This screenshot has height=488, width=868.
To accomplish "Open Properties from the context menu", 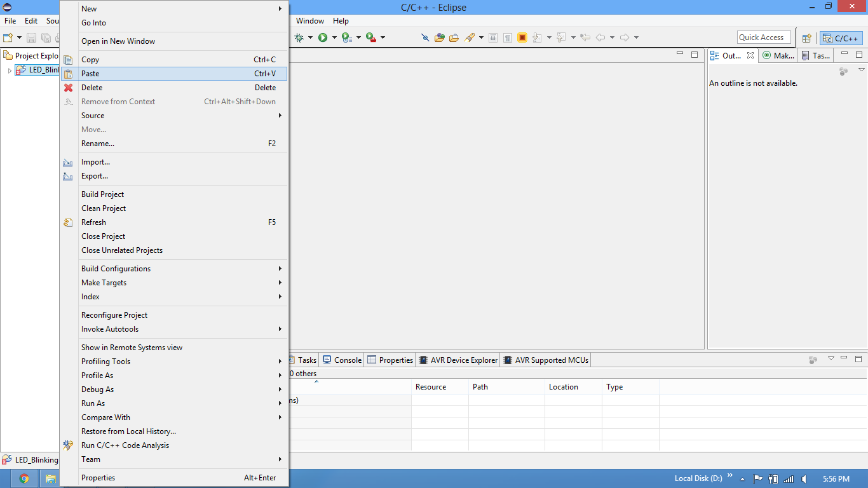I will 174,478.
